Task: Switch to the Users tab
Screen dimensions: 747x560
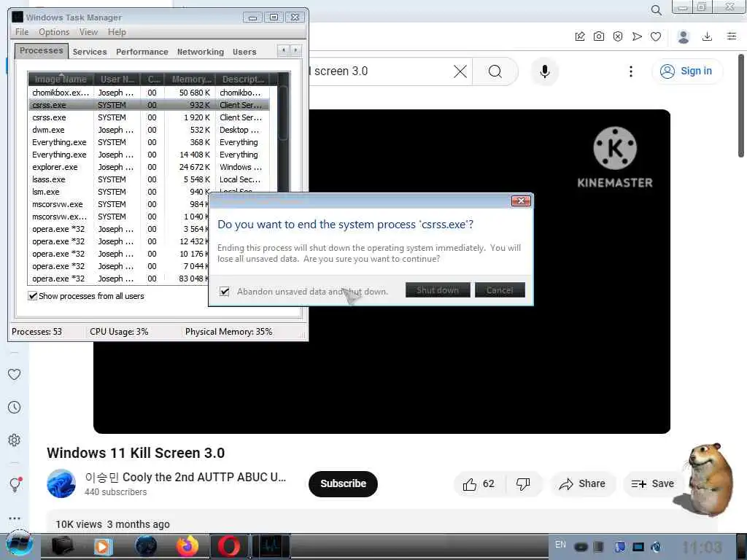Action: coord(244,52)
